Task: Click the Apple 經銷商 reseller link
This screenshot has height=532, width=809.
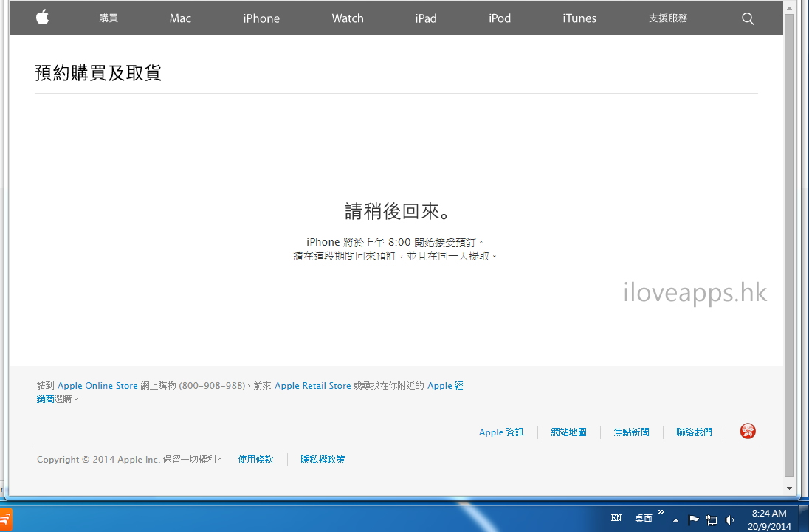Action: [445, 386]
